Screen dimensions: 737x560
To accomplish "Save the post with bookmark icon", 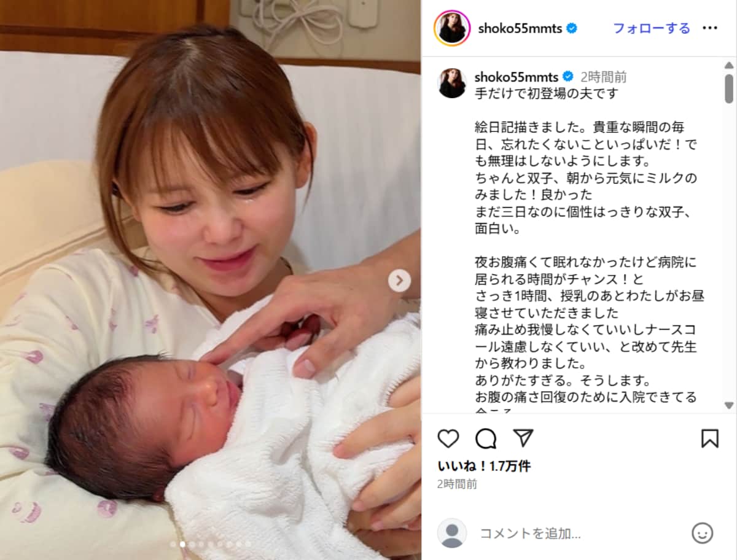I will coord(710,438).
